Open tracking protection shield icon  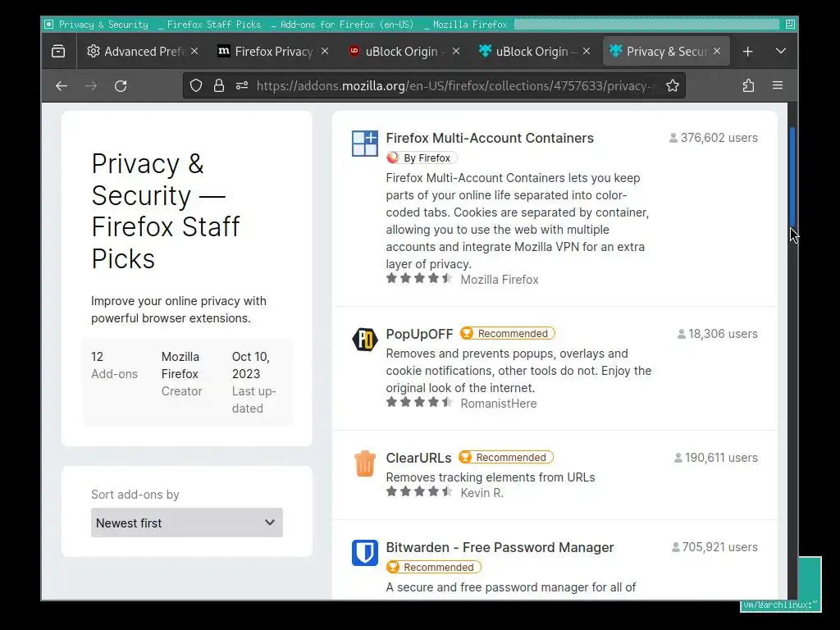pyautogui.click(x=196, y=85)
